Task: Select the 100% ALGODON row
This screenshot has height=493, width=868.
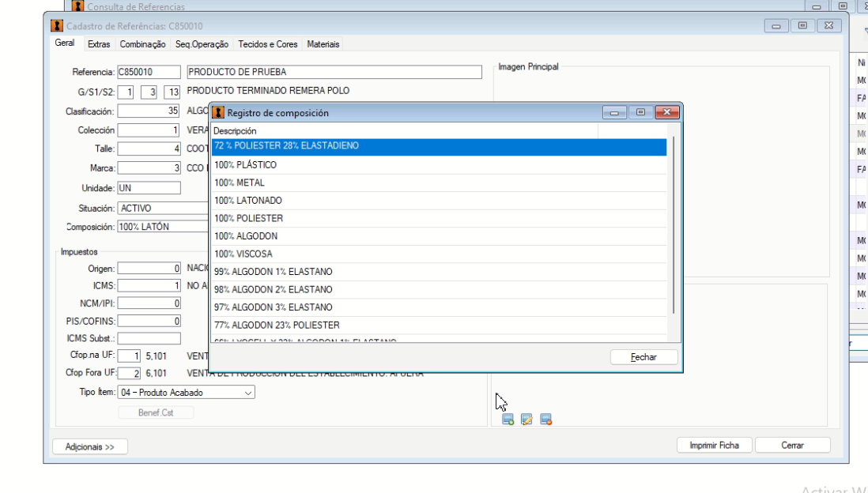Action: pos(439,235)
